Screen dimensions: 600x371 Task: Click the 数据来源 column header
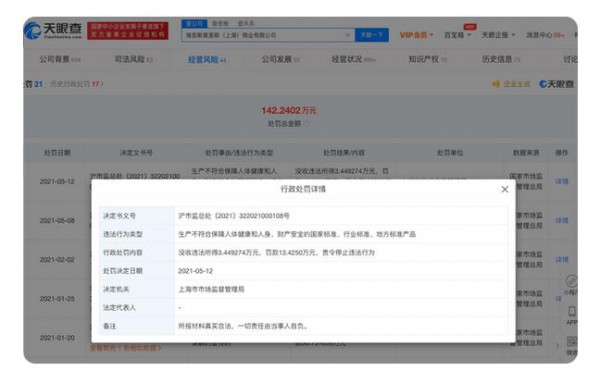coord(526,153)
